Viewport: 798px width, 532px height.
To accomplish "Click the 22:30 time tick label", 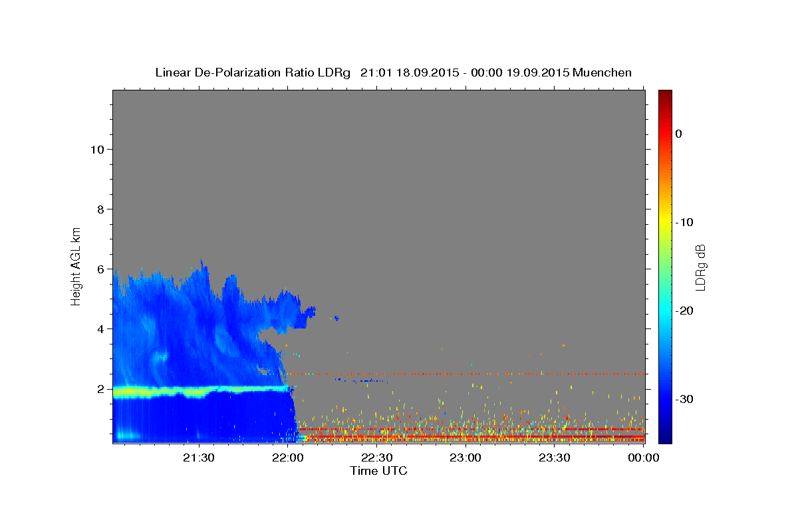I will [377, 458].
